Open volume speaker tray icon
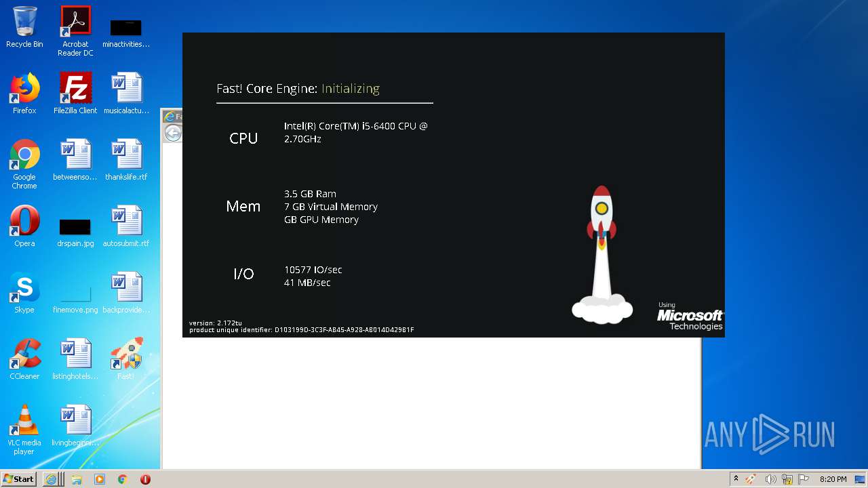Screen dimensions: 868x488 pos(770,479)
